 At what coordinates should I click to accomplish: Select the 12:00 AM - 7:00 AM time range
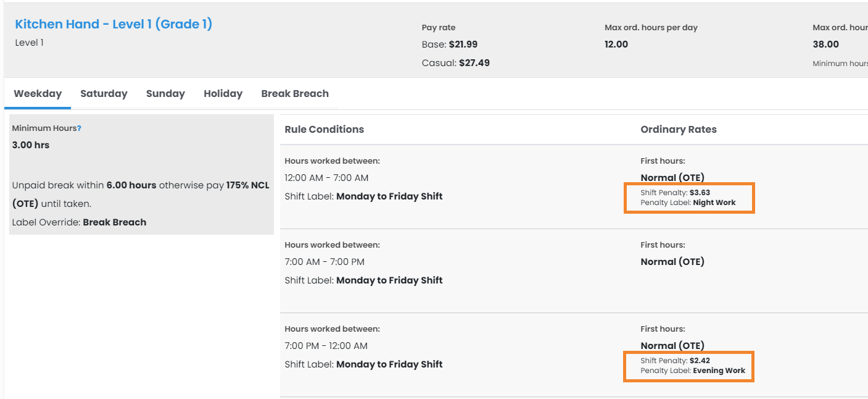[x=326, y=178]
